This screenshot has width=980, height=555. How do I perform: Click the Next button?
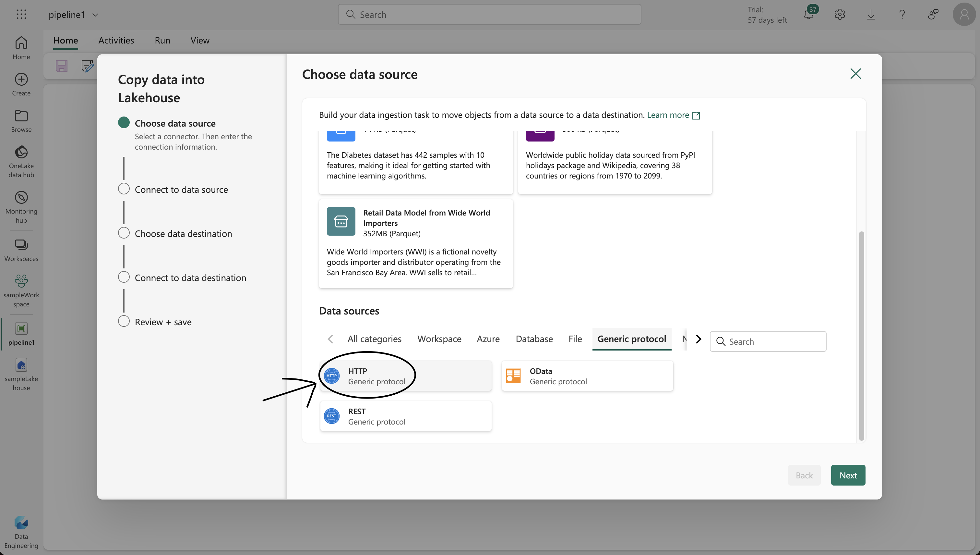(x=848, y=475)
